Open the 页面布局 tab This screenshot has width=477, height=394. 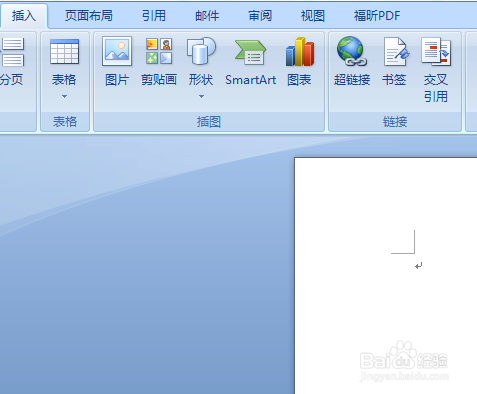[x=89, y=16]
